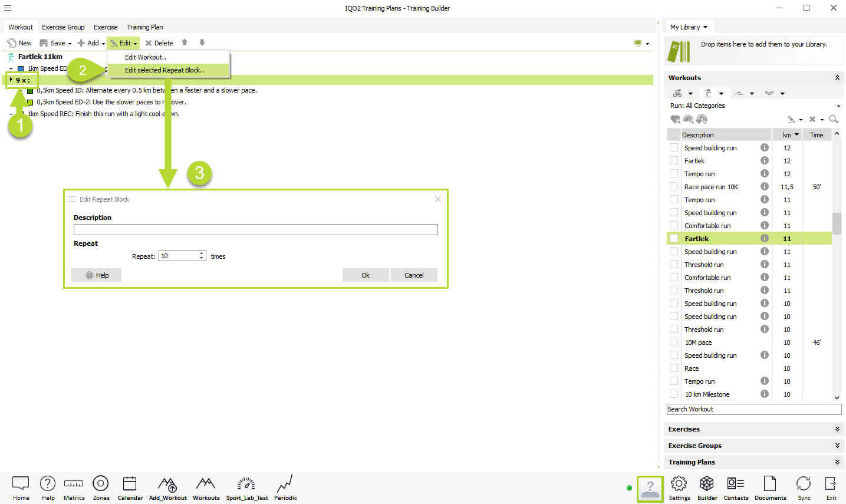Image resolution: width=846 pixels, height=504 pixels.
Task: Show info for Race pace run 10K
Action: pyautogui.click(x=764, y=187)
